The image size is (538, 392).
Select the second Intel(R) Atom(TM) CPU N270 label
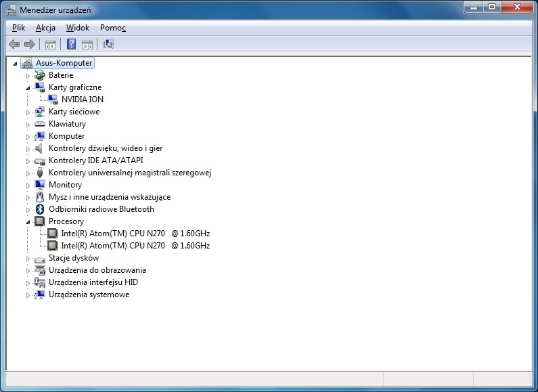[x=135, y=246]
